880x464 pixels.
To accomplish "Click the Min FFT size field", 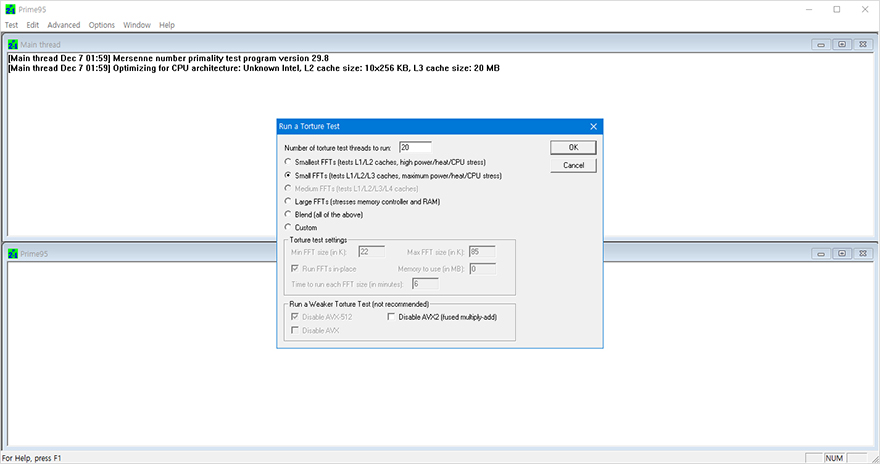I will (x=372, y=252).
